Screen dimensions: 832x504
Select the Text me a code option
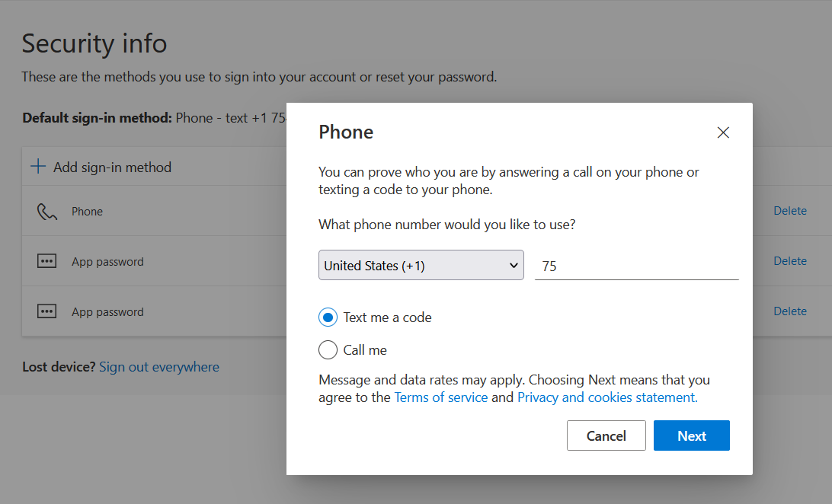click(328, 317)
